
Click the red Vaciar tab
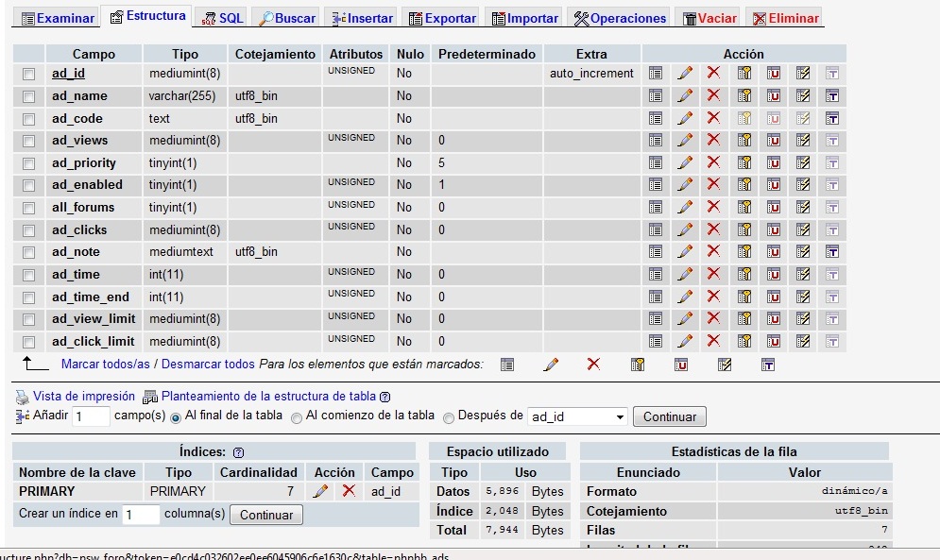coord(709,18)
